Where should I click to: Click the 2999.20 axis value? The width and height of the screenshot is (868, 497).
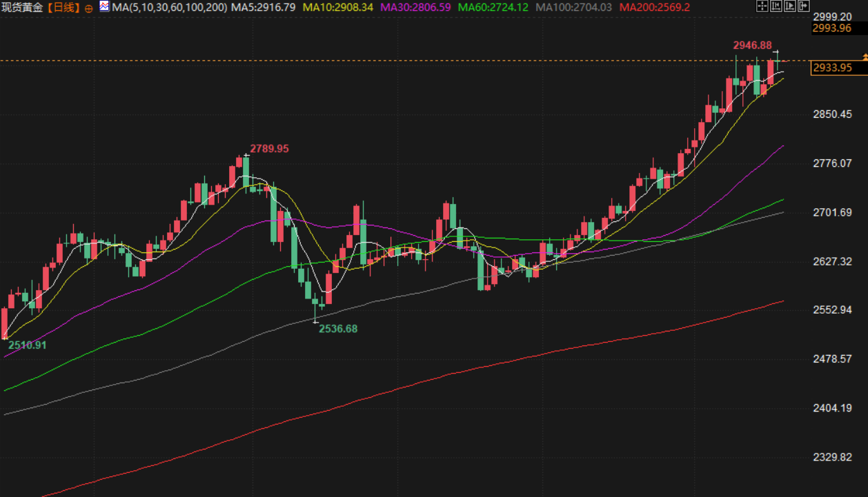tap(833, 17)
